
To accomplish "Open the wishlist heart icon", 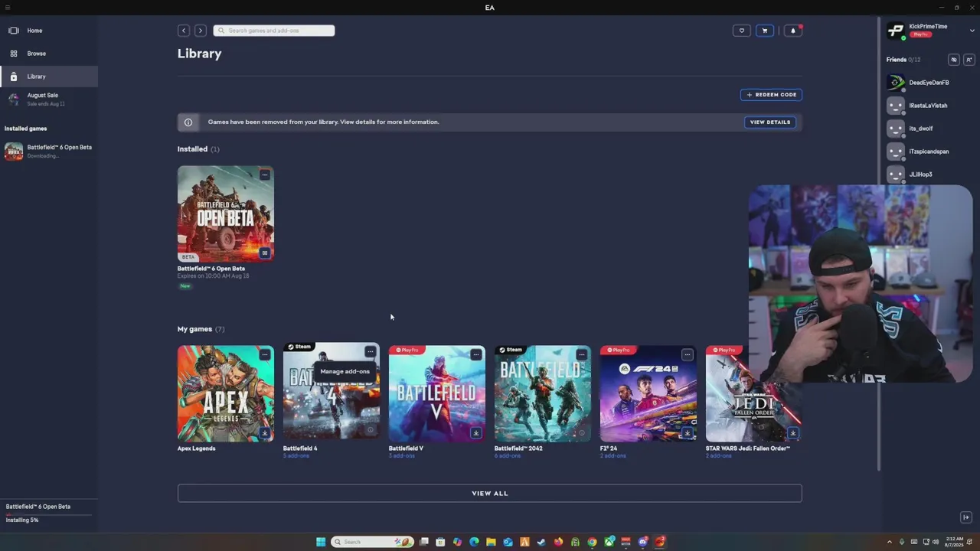I will tap(741, 31).
